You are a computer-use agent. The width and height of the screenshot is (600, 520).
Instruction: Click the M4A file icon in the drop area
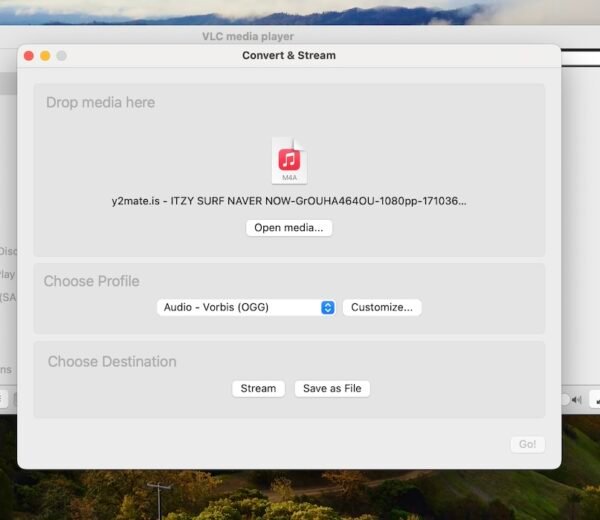pyautogui.click(x=289, y=161)
